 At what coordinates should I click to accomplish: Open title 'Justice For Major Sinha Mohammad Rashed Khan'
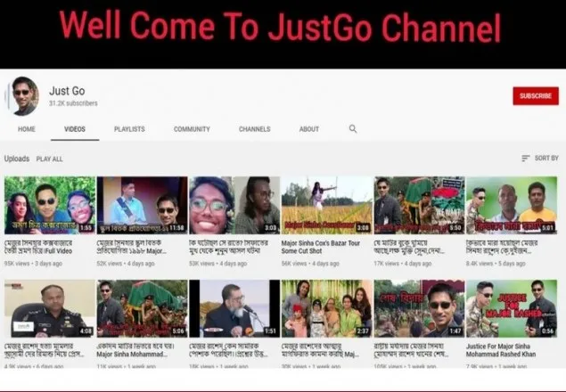pos(501,350)
